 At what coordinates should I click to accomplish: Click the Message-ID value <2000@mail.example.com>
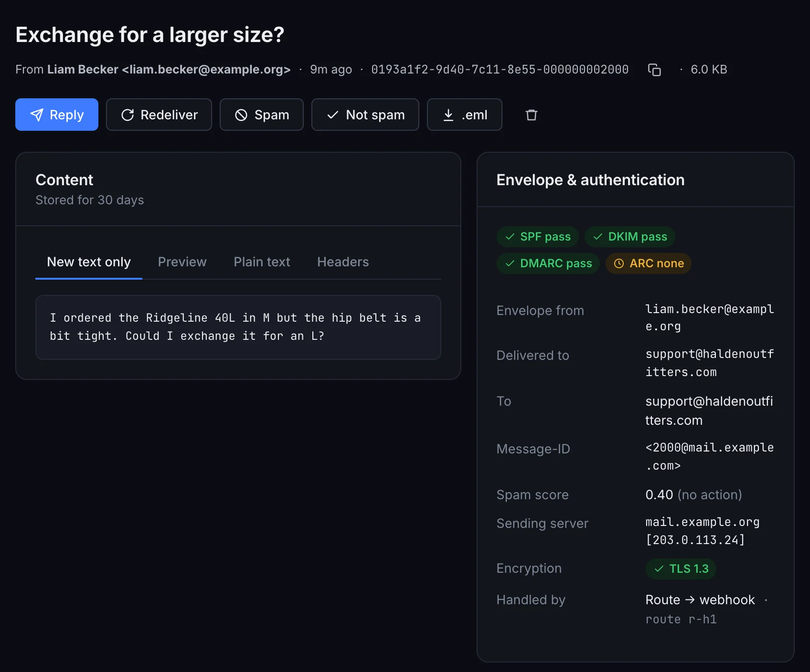(x=710, y=457)
